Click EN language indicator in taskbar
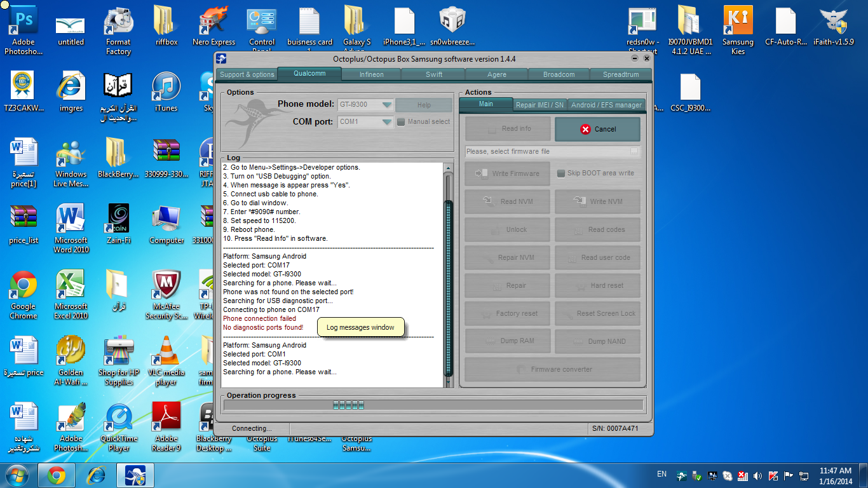This screenshot has width=868, height=488. tap(661, 474)
